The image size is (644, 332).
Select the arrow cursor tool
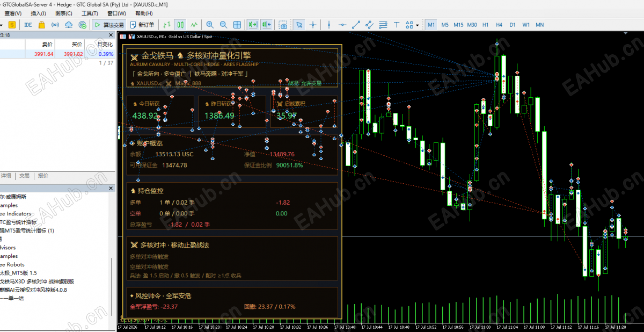coord(299,25)
